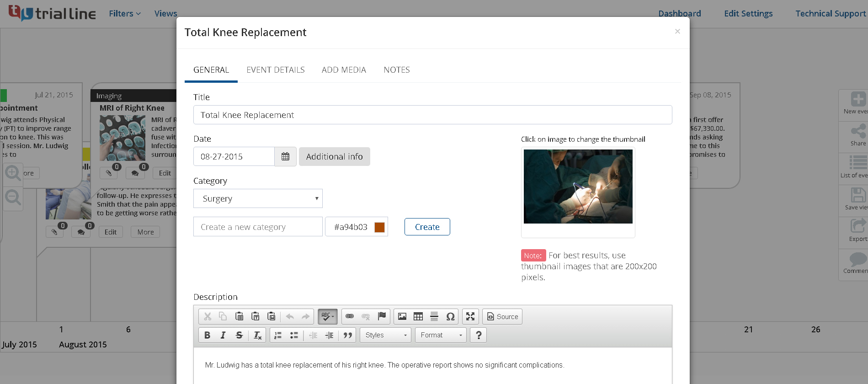Remove formatting from selected text
Viewport: 868px width, 384px height.
258,335
